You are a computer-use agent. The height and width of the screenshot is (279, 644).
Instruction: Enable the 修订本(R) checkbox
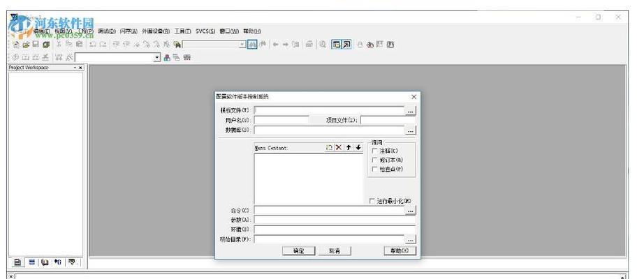pos(375,160)
